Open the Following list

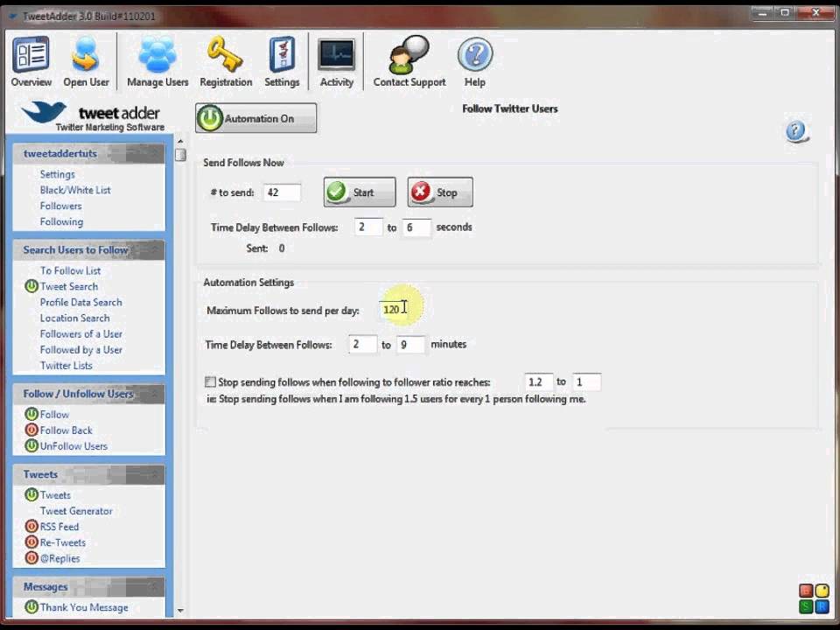point(61,221)
